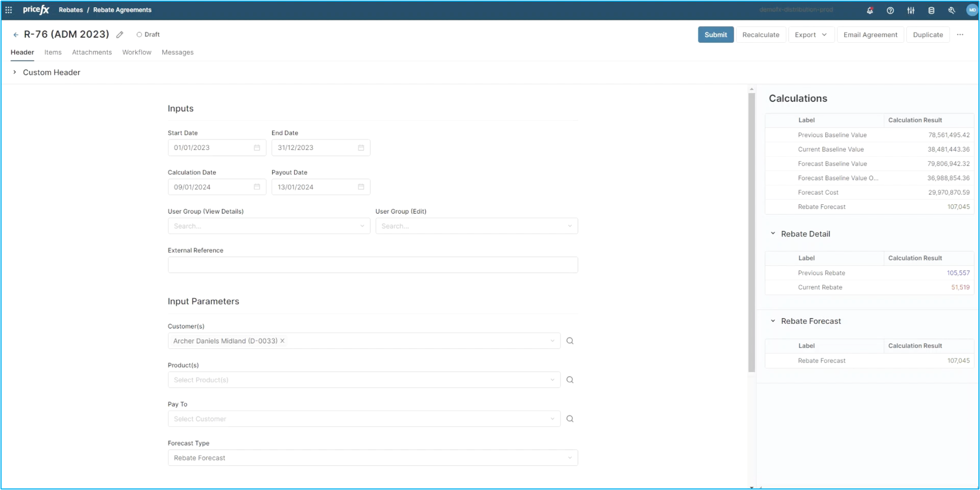
Task: Open the more options ellipsis menu
Action: pyautogui.click(x=960, y=35)
